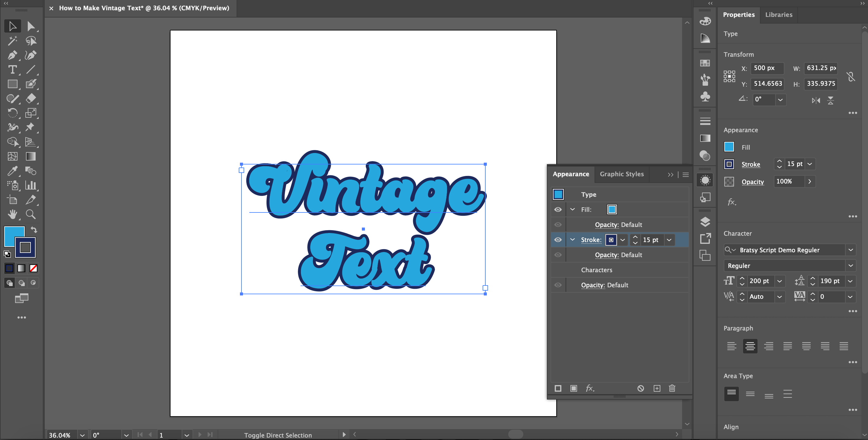Select the Selection tool

(x=12, y=26)
